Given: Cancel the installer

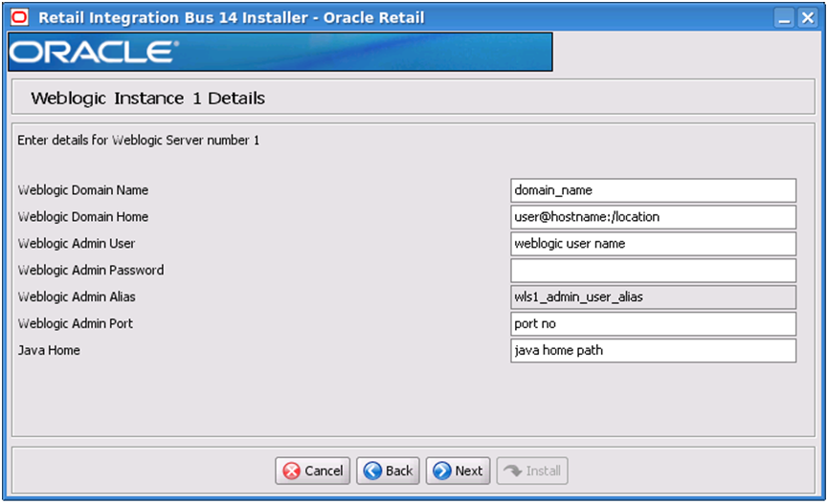Looking at the screenshot, I should 313,471.
